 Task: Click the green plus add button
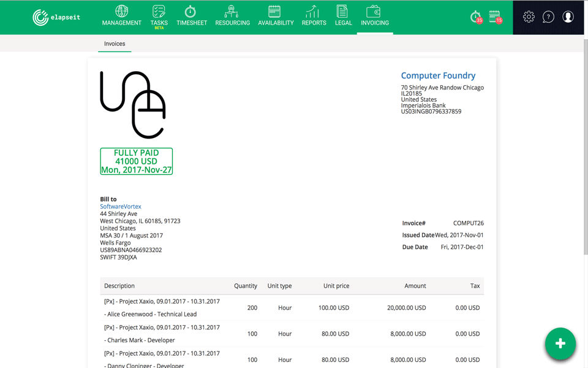pos(560,343)
